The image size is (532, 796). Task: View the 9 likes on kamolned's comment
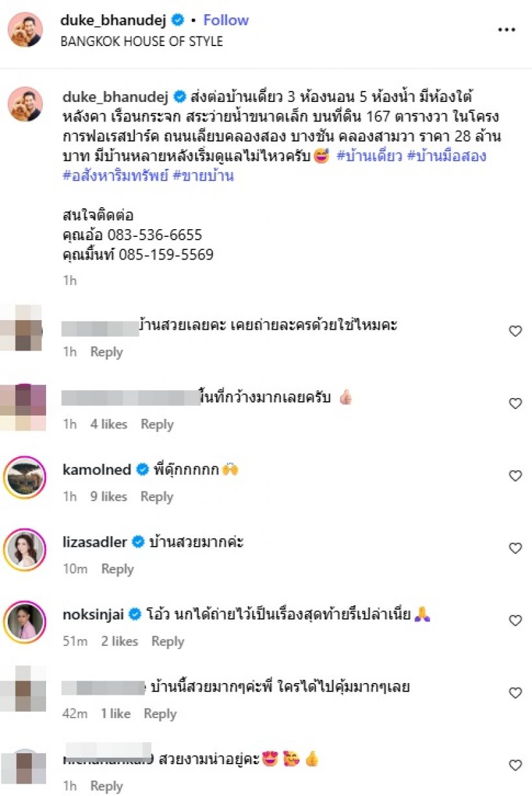click(x=108, y=497)
